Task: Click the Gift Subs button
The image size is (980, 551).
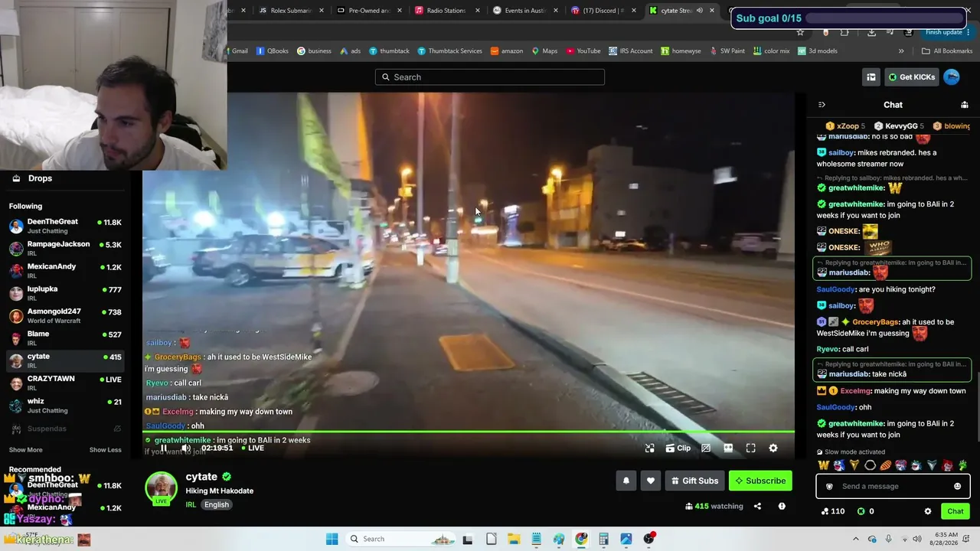Action: click(694, 481)
